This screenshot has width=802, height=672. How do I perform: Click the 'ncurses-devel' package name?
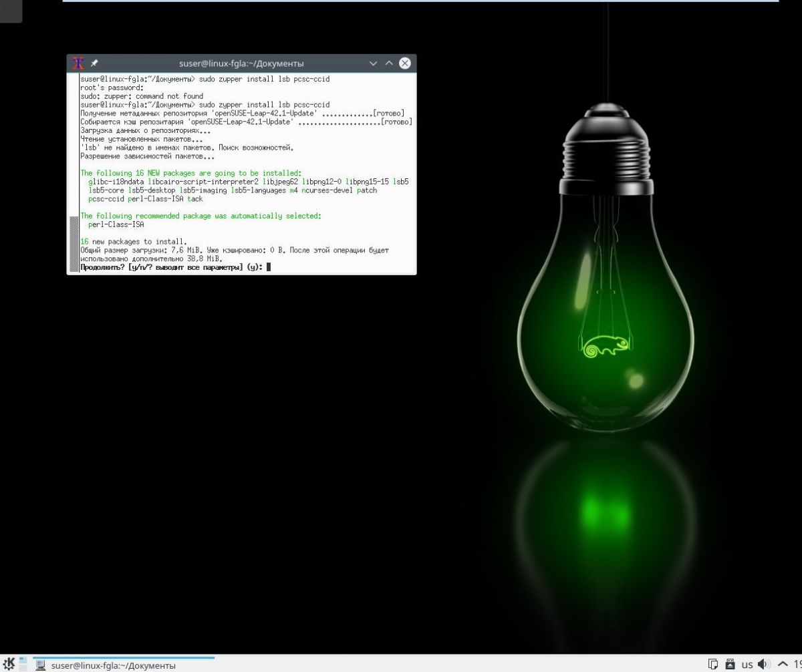[327, 190]
